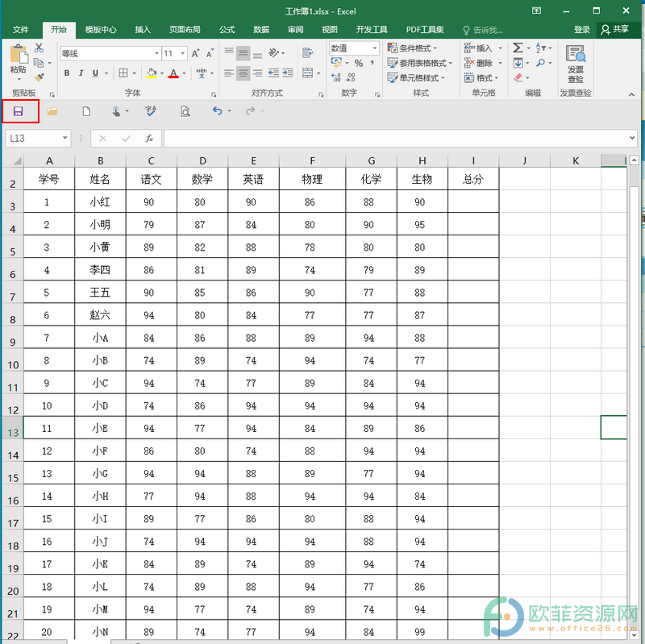Screen dimensions: 645x644
Task: Open the font name dropdown
Action: coord(156,53)
